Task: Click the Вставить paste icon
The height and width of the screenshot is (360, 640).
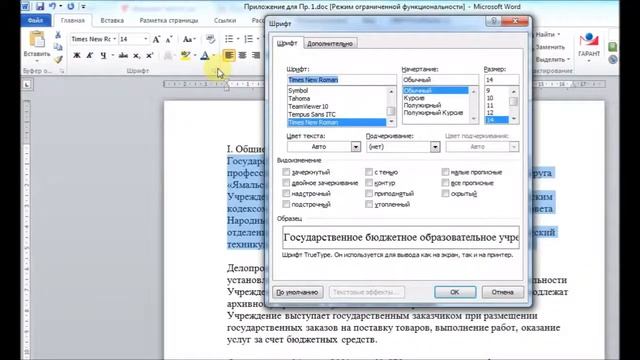Action: pyautogui.click(x=37, y=40)
